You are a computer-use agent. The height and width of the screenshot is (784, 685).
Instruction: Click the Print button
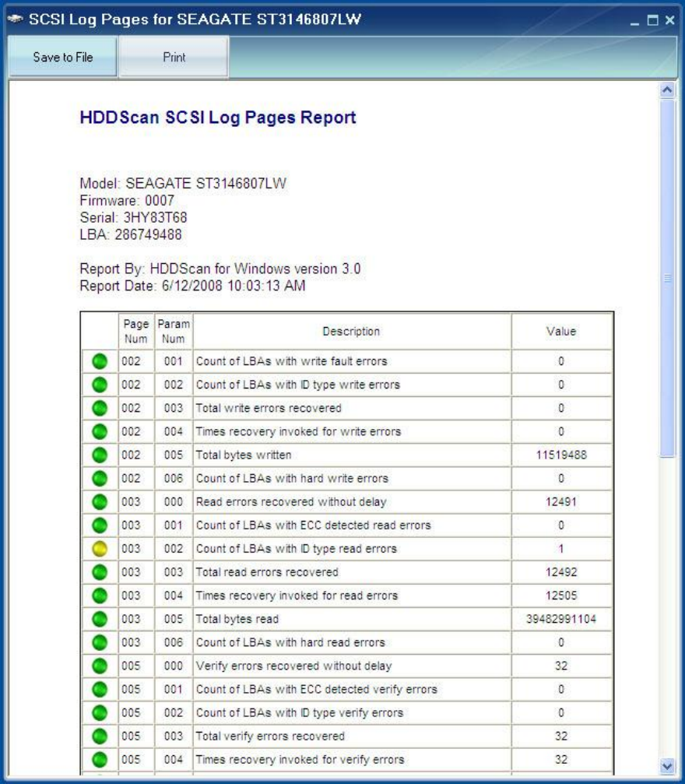pyautogui.click(x=174, y=57)
